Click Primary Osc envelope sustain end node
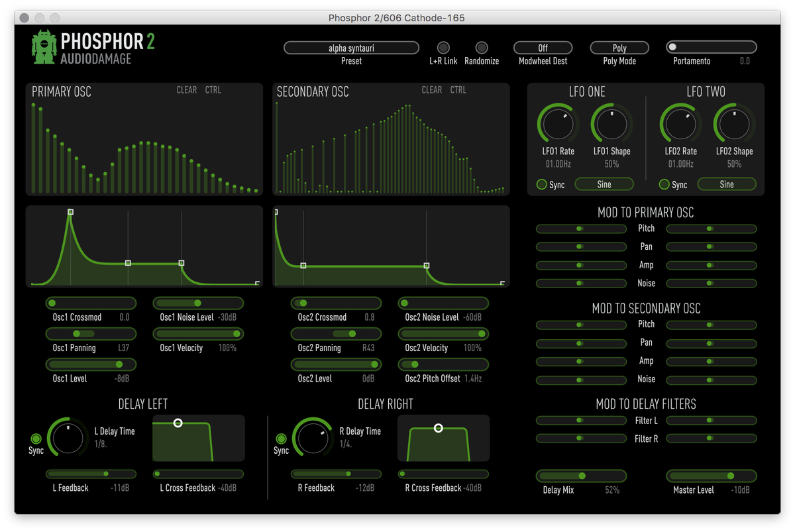Screen dimensions: 795x532 182,263
